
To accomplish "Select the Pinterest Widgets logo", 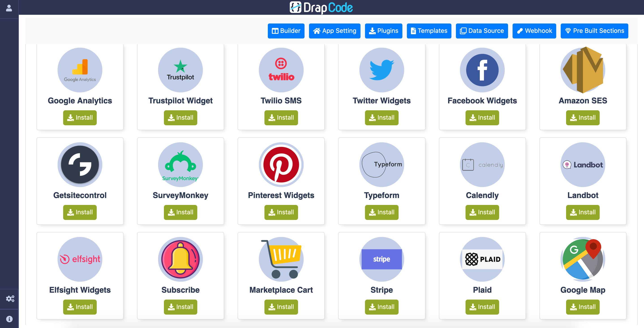I will tap(281, 165).
